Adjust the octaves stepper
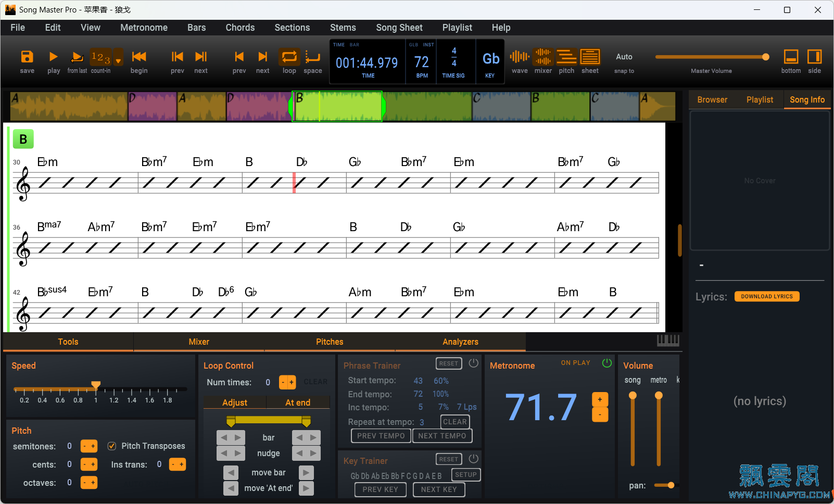 click(x=89, y=483)
